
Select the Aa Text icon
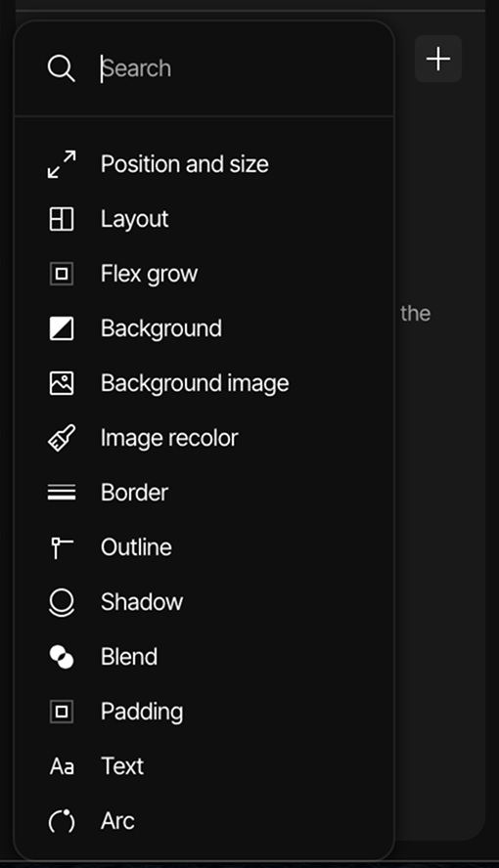tap(62, 766)
